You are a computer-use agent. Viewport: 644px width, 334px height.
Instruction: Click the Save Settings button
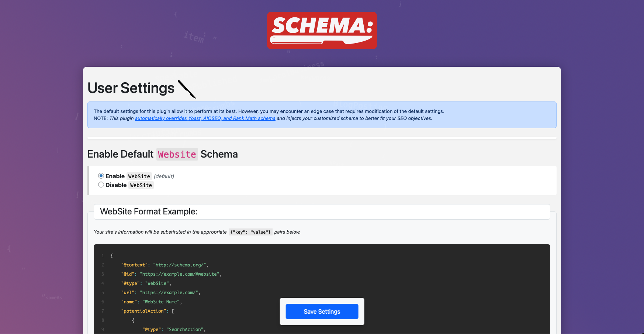point(322,311)
